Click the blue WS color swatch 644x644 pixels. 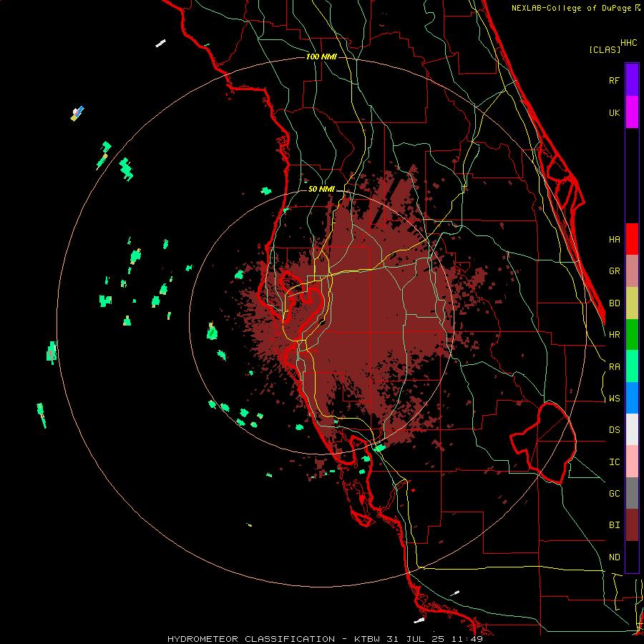pos(632,398)
